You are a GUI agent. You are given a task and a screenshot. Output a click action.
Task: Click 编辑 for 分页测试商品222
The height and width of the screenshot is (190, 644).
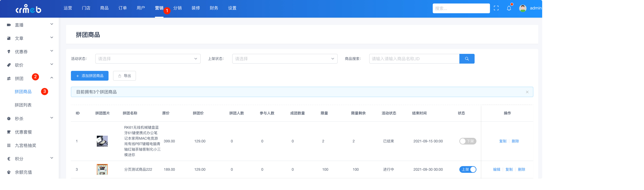click(496, 169)
